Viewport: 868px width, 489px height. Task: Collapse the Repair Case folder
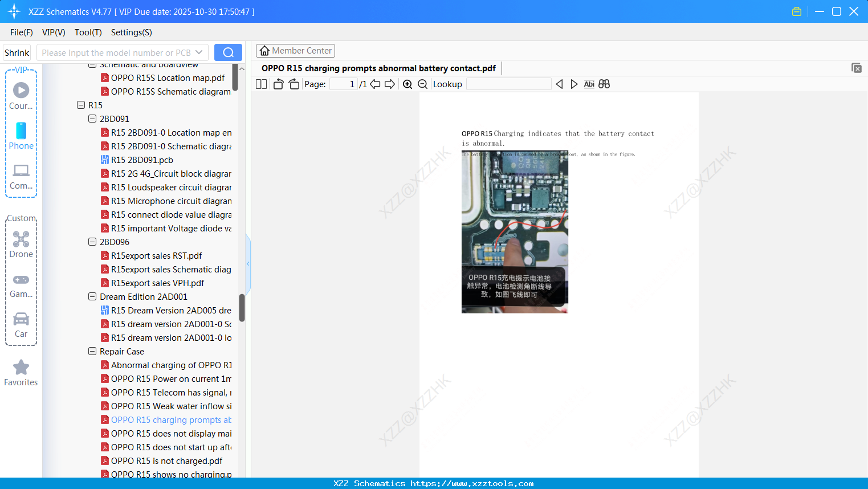pos(92,351)
